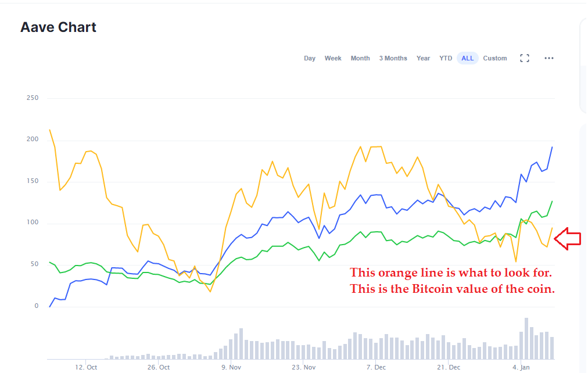Open the three-dots more options menu
The height and width of the screenshot is (373, 588).
point(549,58)
